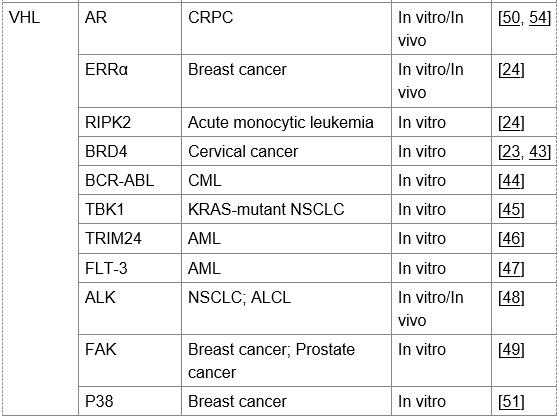Open reference 23 for BRD4
Viewport: 557px width, 417px height.
coord(511,152)
